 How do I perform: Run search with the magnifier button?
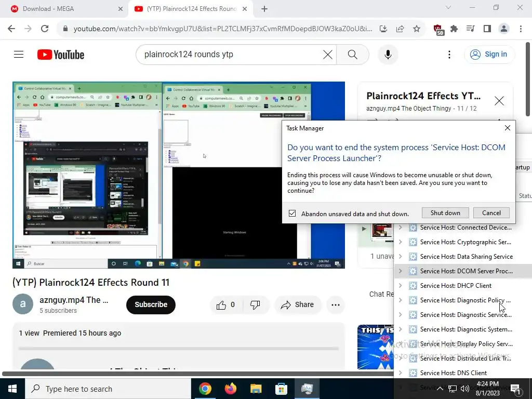point(353,54)
